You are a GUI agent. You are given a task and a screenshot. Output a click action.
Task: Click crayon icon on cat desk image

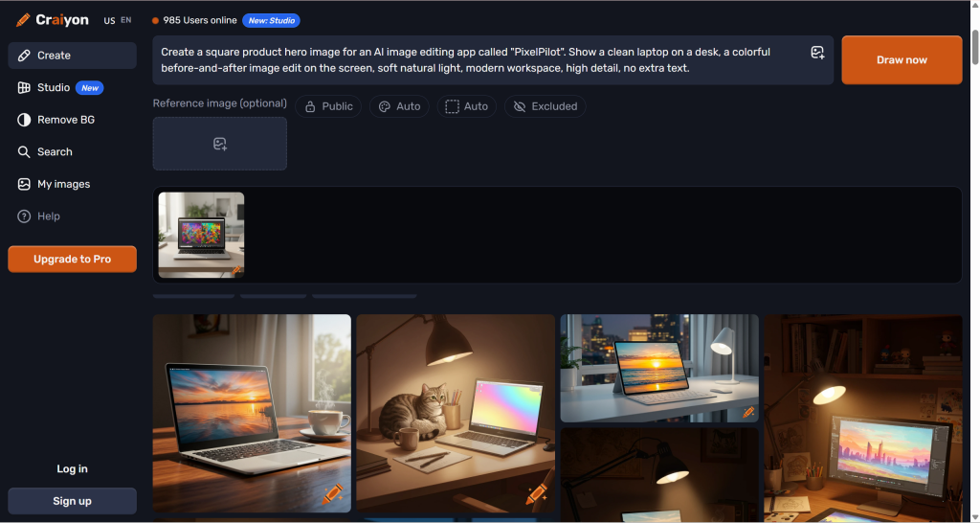click(537, 494)
